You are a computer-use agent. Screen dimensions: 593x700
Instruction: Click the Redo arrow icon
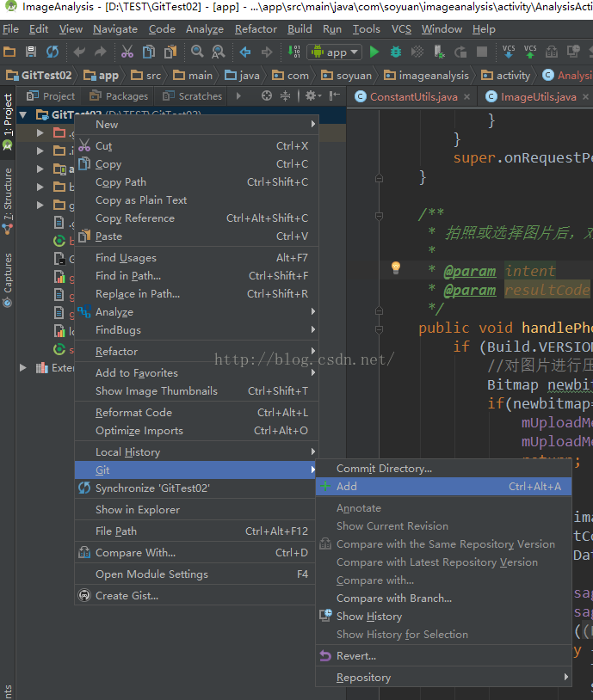click(x=100, y=52)
